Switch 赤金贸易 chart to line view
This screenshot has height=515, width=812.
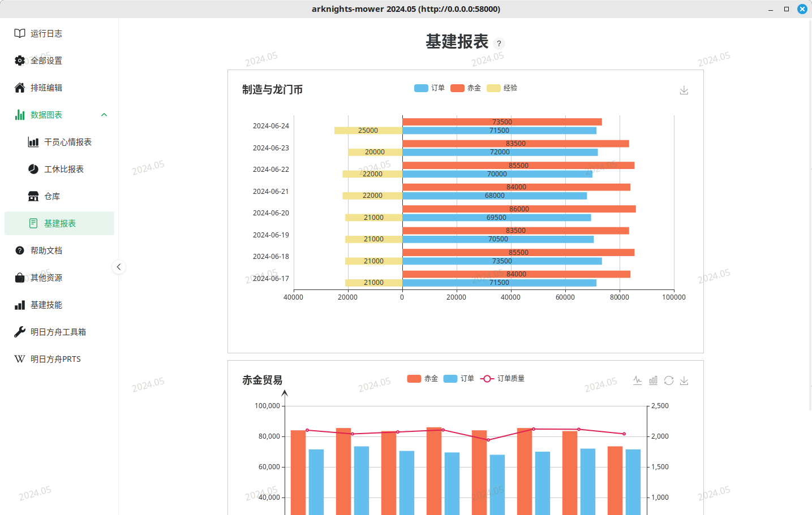click(638, 380)
